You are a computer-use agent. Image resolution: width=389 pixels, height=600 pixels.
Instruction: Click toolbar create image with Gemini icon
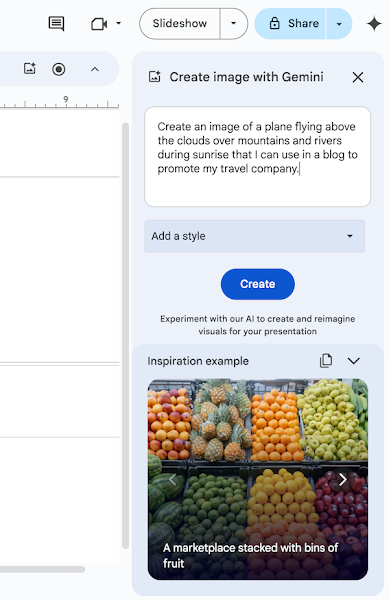29,69
